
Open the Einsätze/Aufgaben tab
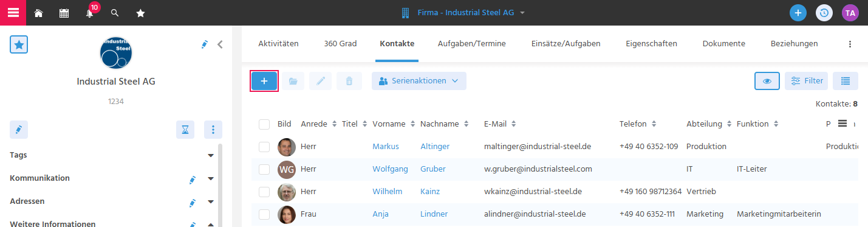[566, 44]
